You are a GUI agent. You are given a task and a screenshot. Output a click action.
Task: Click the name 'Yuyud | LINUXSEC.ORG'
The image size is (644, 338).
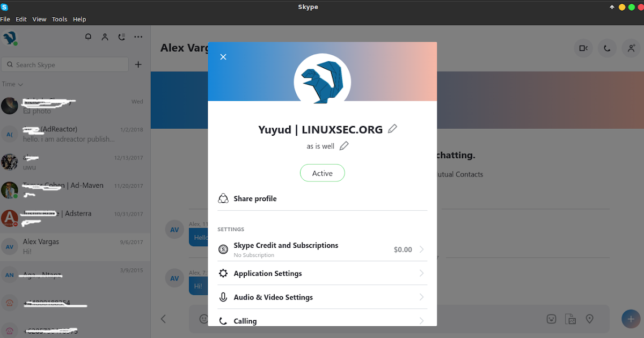[x=320, y=129]
